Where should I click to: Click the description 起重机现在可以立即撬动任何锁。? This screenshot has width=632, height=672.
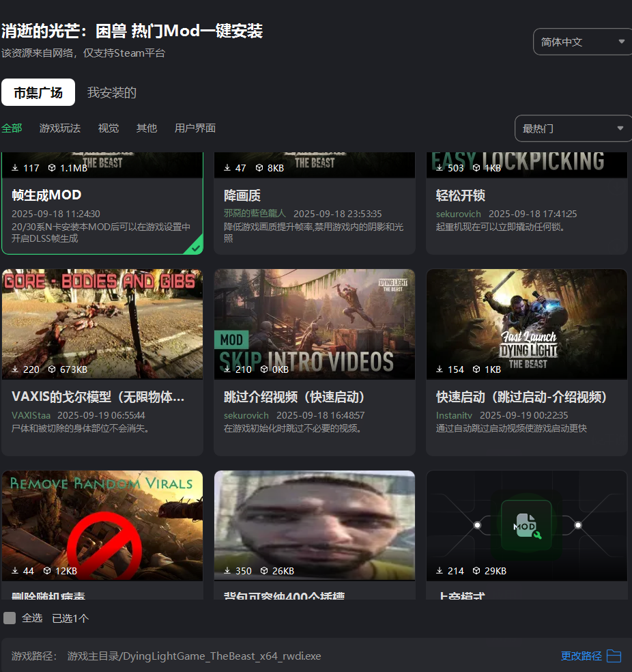pyautogui.click(x=500, y=227)
